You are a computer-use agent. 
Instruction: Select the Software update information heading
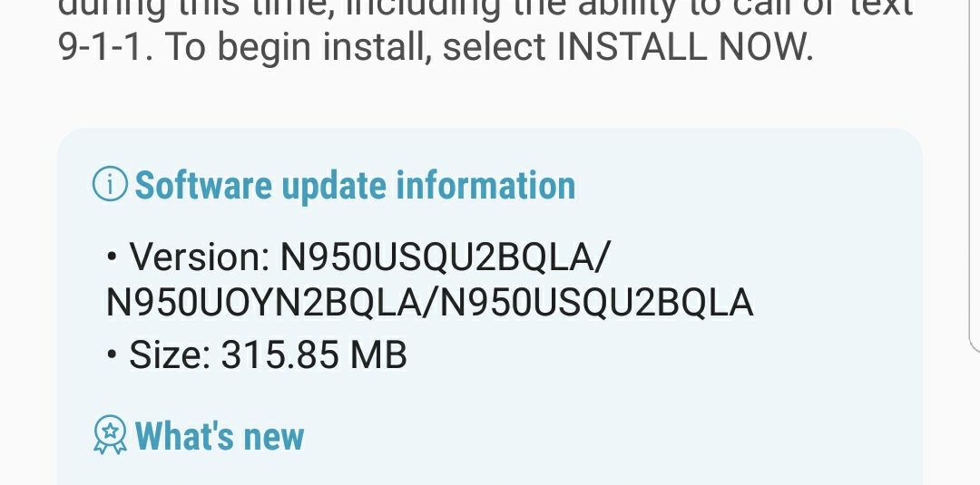[x=355, y=185]
